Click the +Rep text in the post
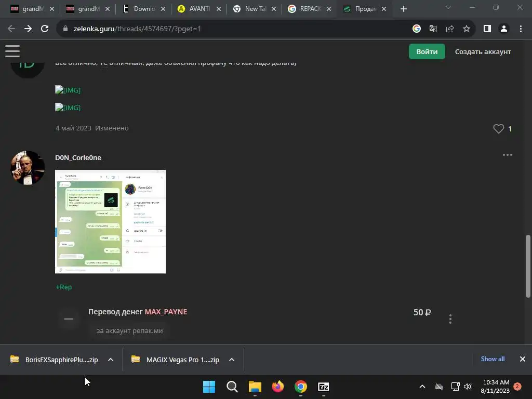This screenshot has height=399, width=532. click(x=64, y=287)
